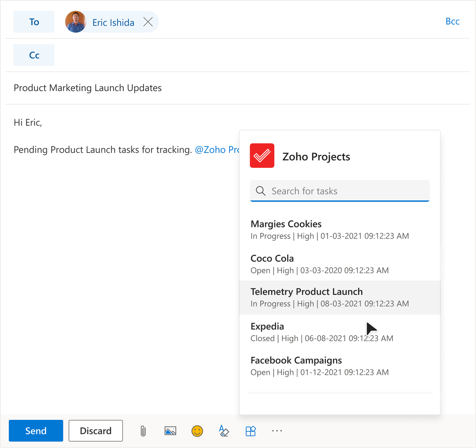This screenshot has width=476, height=448.
Task: Open more options ellipsis in toolbar
Action: (277, 431)
